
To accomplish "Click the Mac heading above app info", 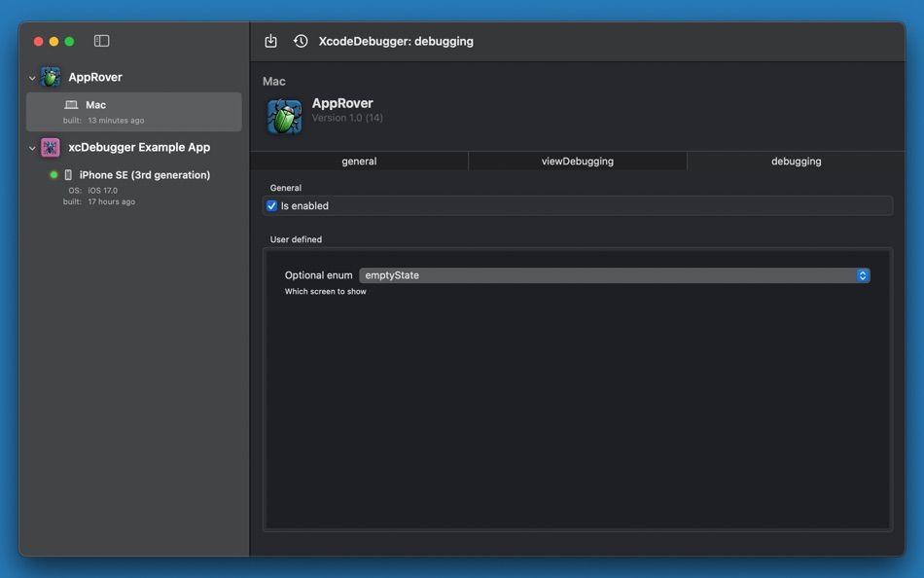I will 274,82.
